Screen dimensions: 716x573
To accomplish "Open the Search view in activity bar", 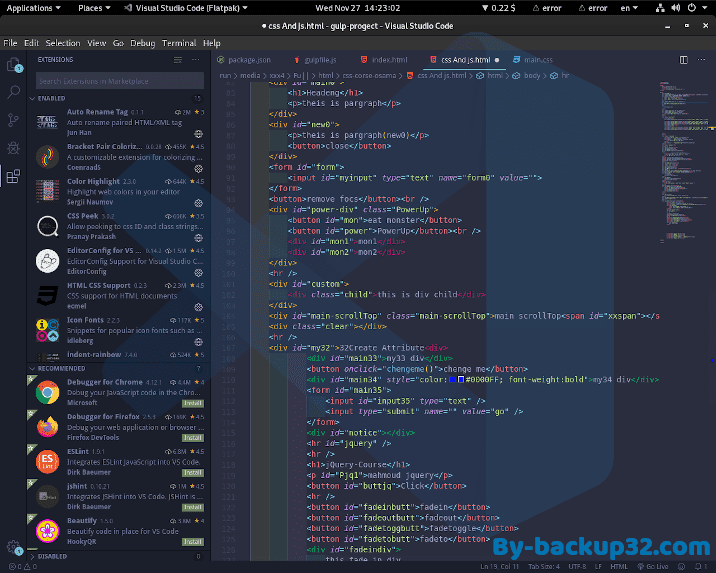I will [x=14, y=92].
